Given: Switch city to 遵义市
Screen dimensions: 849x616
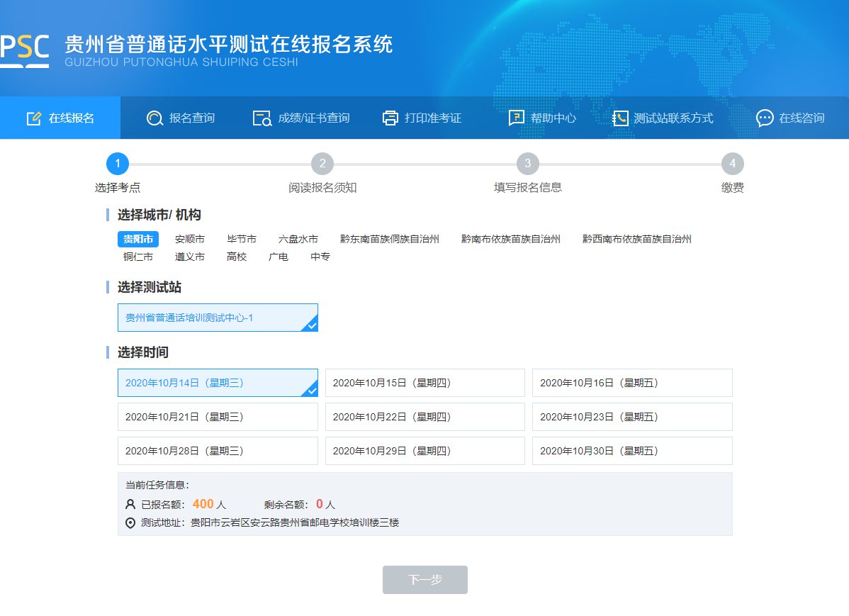Looking at the screenshot, I should pyautogui.click(x=190, y=257).
